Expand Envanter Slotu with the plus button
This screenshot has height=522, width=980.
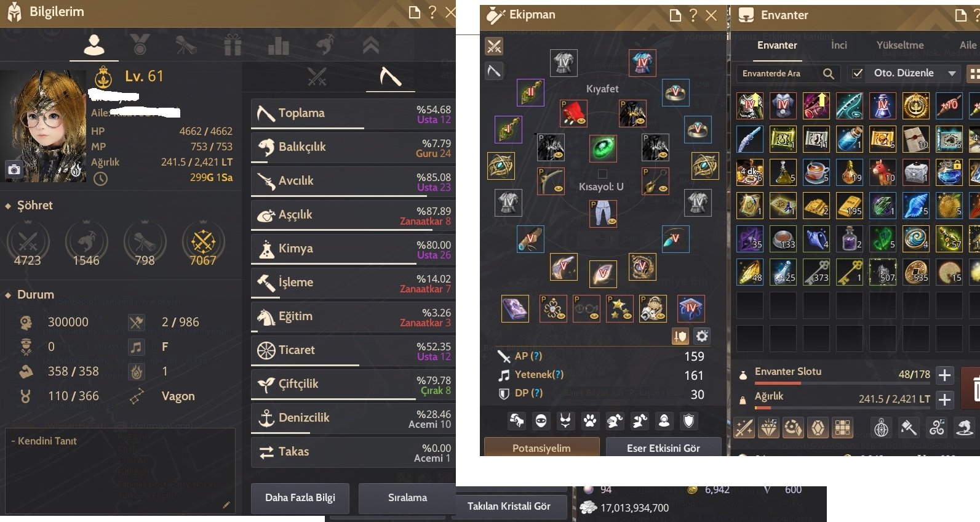(944, 375)
